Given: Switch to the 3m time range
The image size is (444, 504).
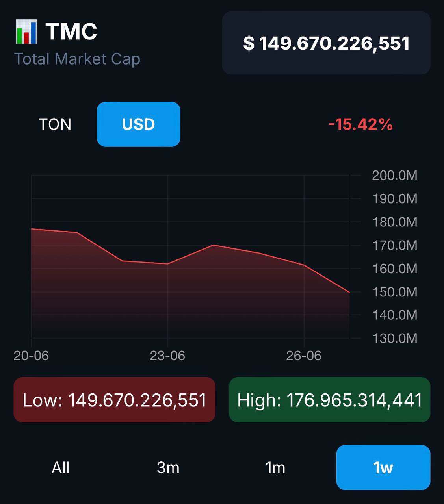Looking at the screenshot, I should coord(168,468).
